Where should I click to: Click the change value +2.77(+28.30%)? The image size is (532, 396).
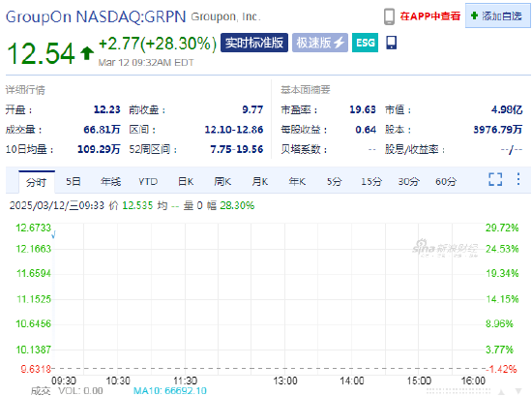pos(158,44)
